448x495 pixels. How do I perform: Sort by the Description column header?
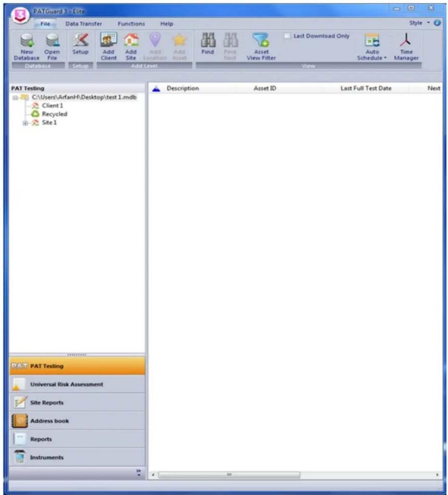tap(183, 88)
